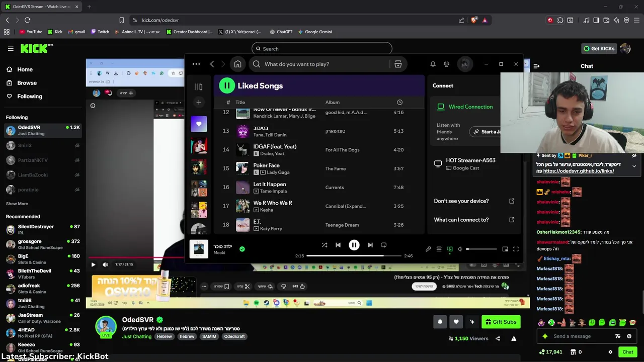Open the YouTube bookmark in the bookmarks bar

click(31, 32)
